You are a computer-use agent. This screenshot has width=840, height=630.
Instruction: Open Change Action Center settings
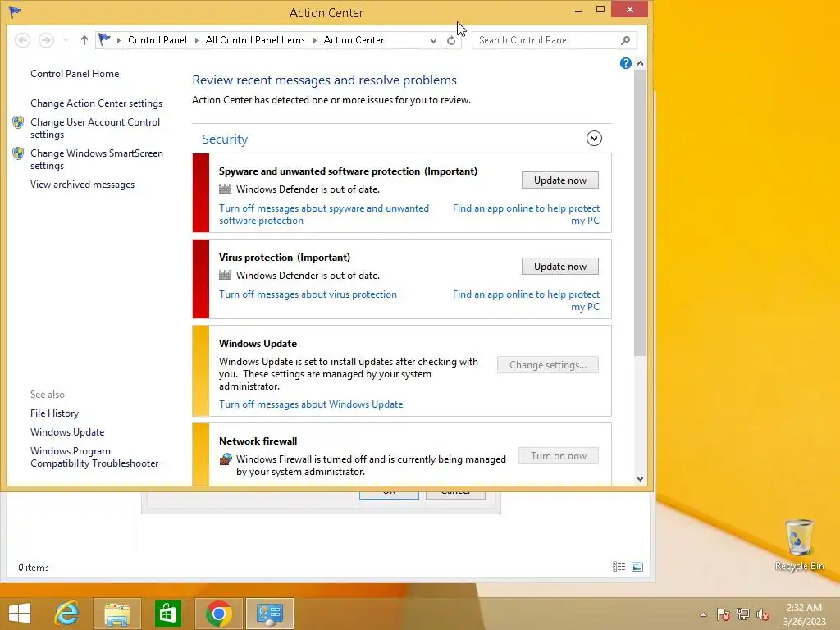(97, 103)
